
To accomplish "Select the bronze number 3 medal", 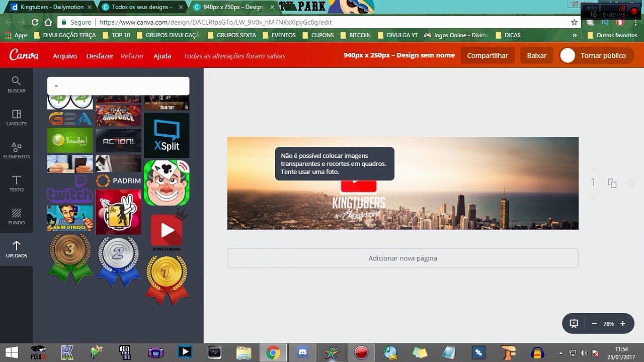I will tap(70, 259).
